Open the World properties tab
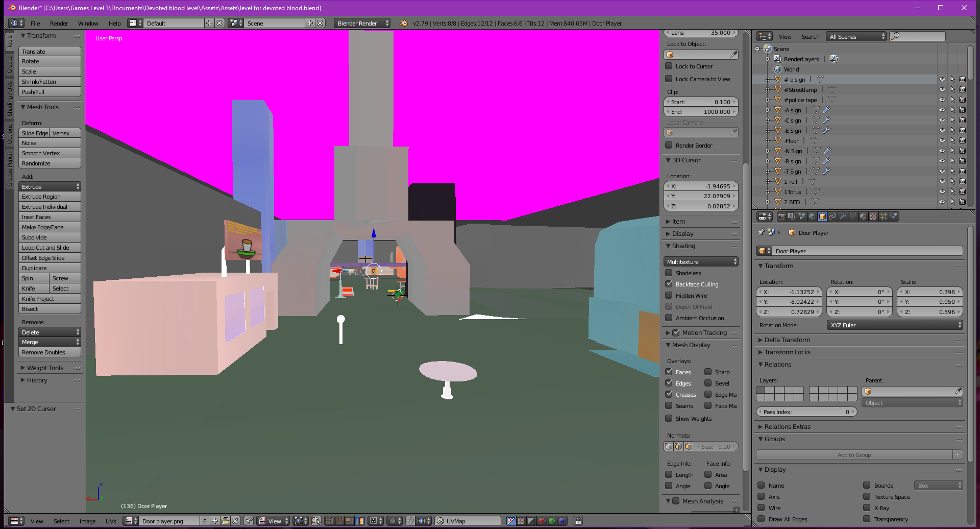Screen dimensions: 980x529 pos(812,217)
